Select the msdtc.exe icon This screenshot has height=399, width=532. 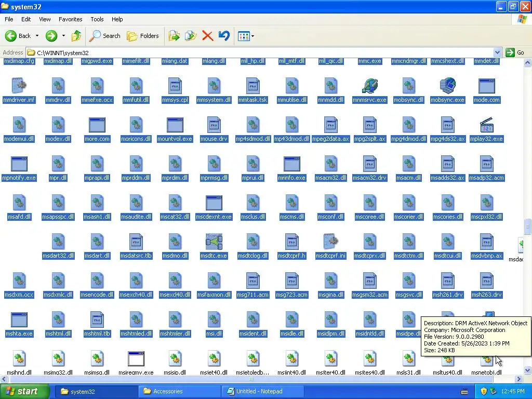(214, 241)
